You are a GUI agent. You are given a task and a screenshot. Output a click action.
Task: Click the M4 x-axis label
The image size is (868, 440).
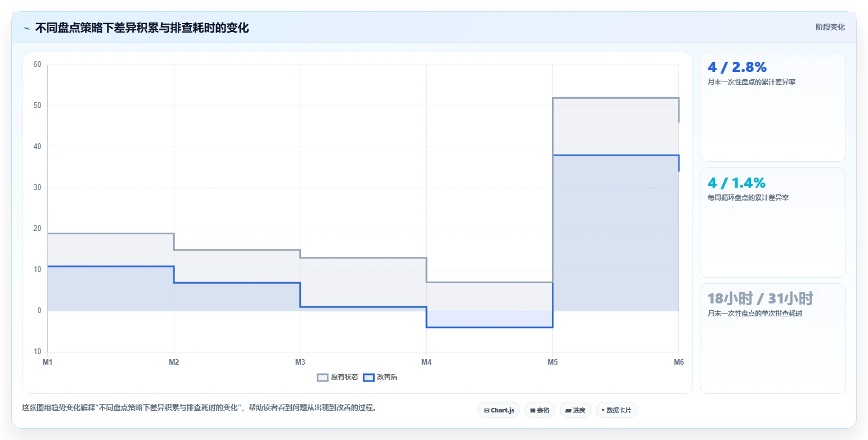click(x=426, y=362)
